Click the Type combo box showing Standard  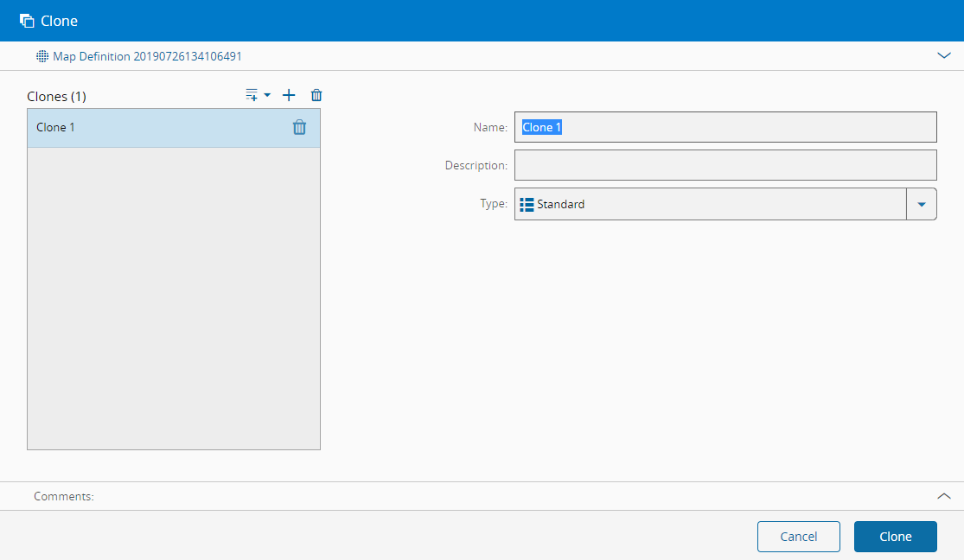pyautogui.click(x=709, y=205)
